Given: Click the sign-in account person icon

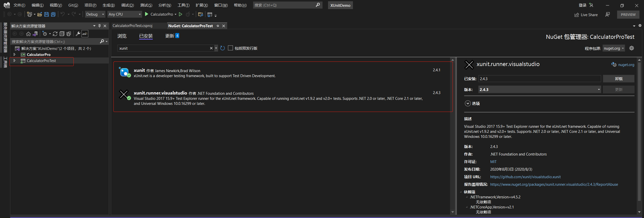Looking at the screenshot, I should tap(591, 5).
